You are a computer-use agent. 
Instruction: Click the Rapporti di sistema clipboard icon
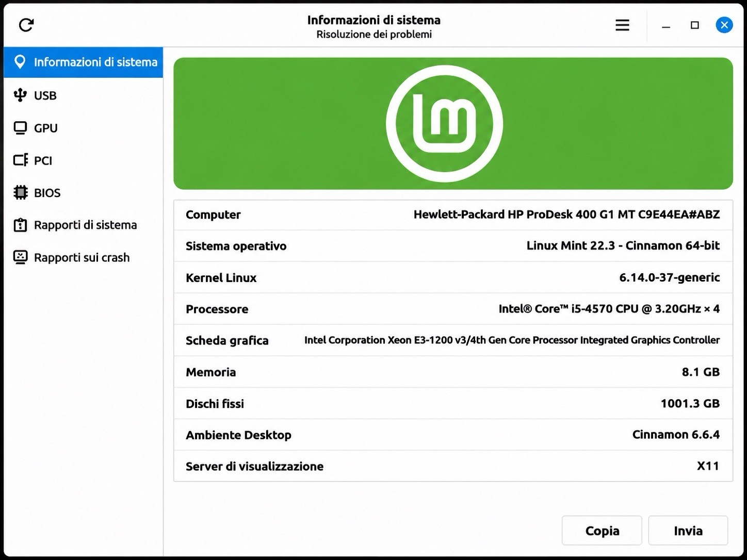20,225
